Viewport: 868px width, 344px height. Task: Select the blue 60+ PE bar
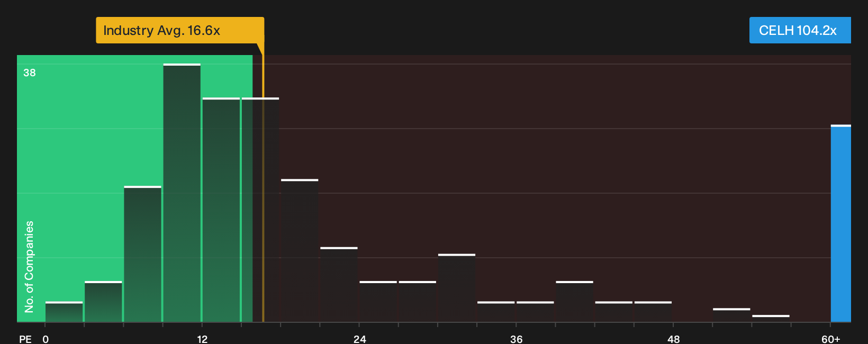coord(841,223)
